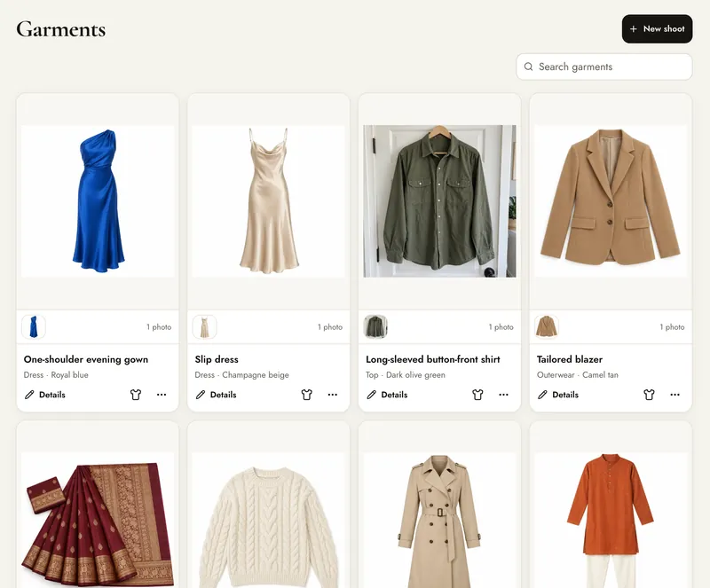Click pencil icon on One-shoulder evening gown card
This screenshot has height=588, width=710.
[29, 395]
